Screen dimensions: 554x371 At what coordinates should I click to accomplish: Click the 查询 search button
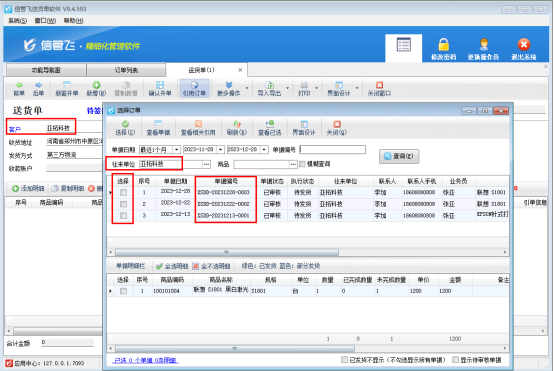click(x=399, y=156)
